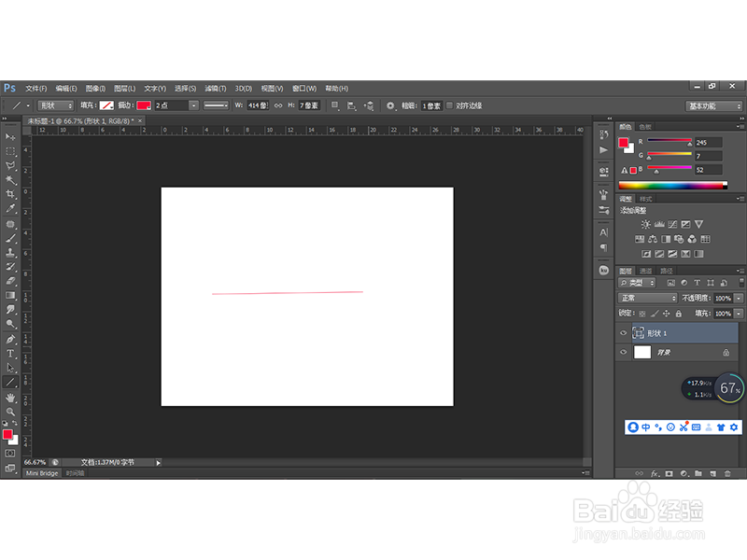This screenshot has width=747, height=560.
Task: Select the Spot Healing Brush tool
Action: coord(10,224)
